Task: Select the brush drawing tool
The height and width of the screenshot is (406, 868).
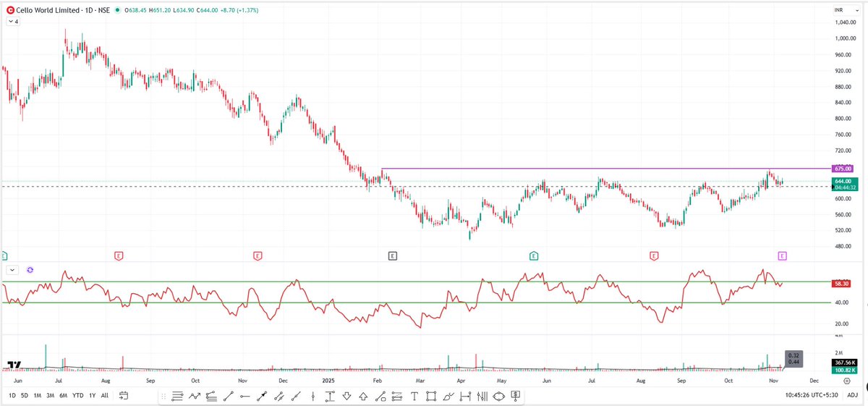Action: point(448,396)
